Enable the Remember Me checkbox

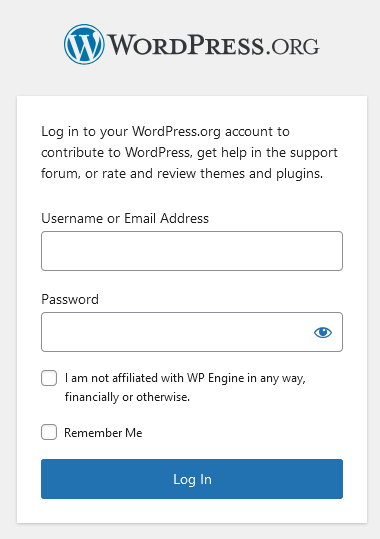[x=49, y=432]
